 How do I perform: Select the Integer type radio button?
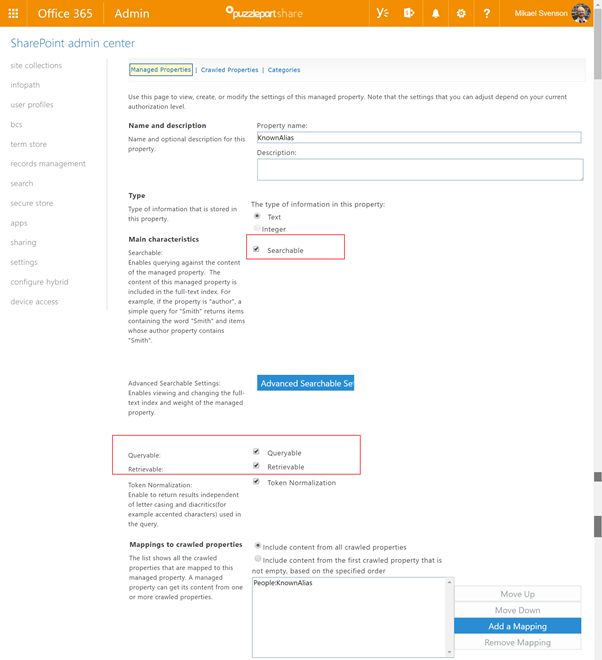click(x=257, y=228)
